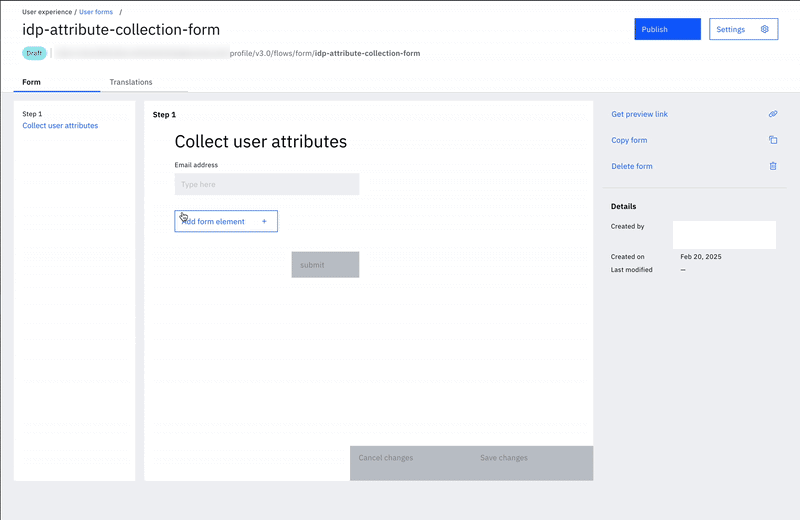Screen dimensions: 800x520
Task: Click the copy icon beside Copy form
Action: (773, 140)
